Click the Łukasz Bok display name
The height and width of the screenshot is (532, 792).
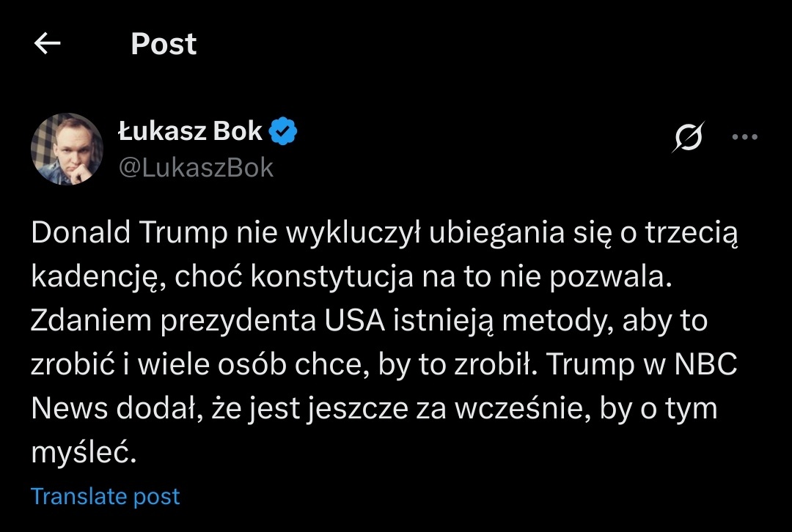pyautogui.click(x=190, y=131)
